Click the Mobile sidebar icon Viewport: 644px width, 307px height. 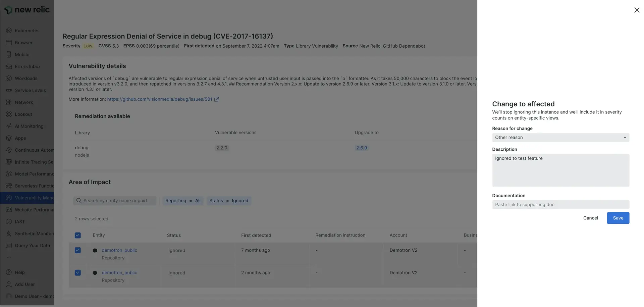tap(9, 54)
